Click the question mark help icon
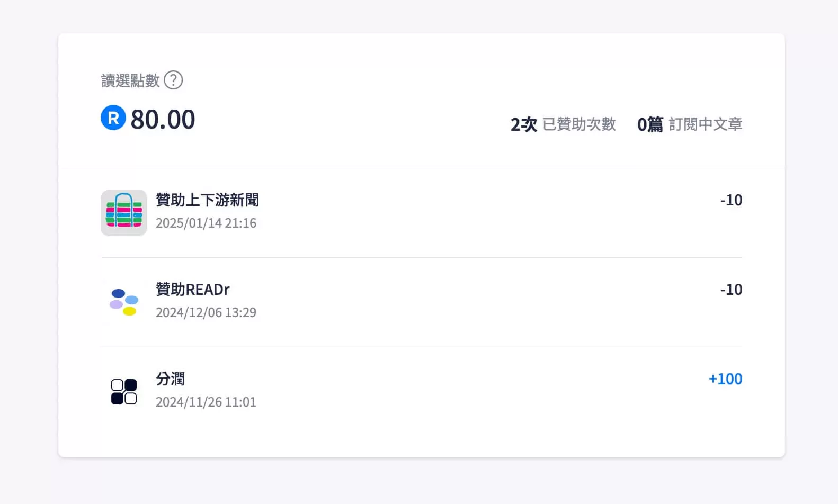The height and width of the screenshot is (504, 838). click(173, 80)
